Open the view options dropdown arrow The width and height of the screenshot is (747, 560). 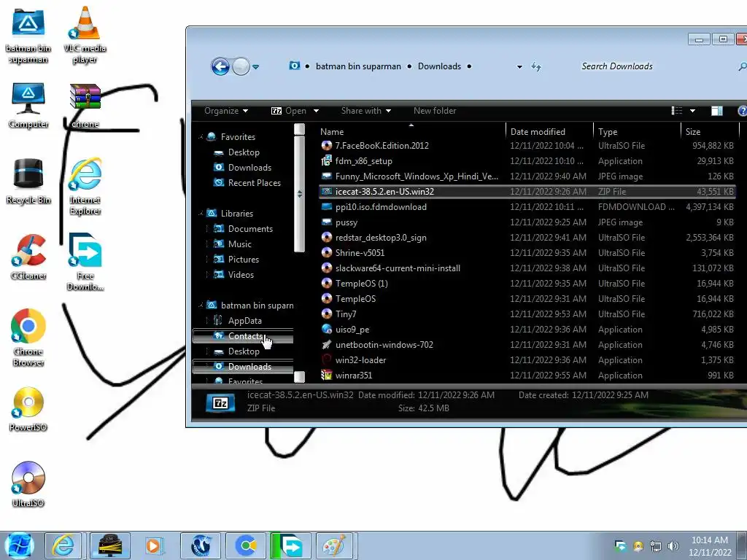tap(692, 111)
